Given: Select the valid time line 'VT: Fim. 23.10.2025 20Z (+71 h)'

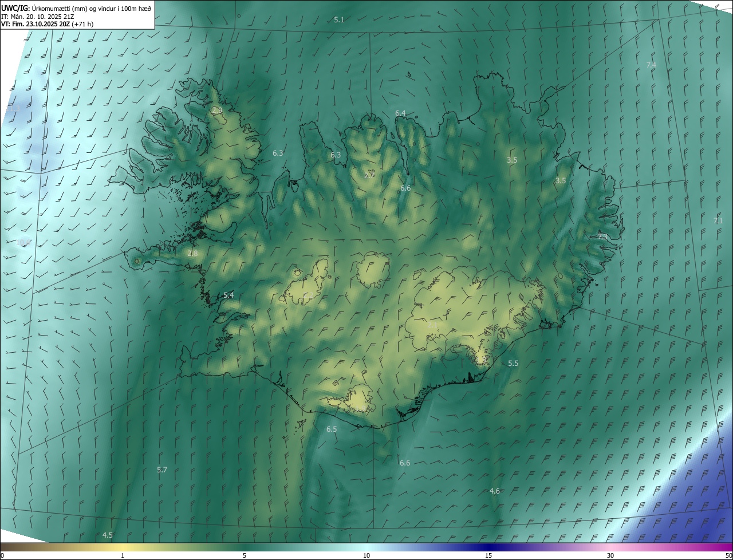Looking at the screenshot, I should (x=47, y=24).
